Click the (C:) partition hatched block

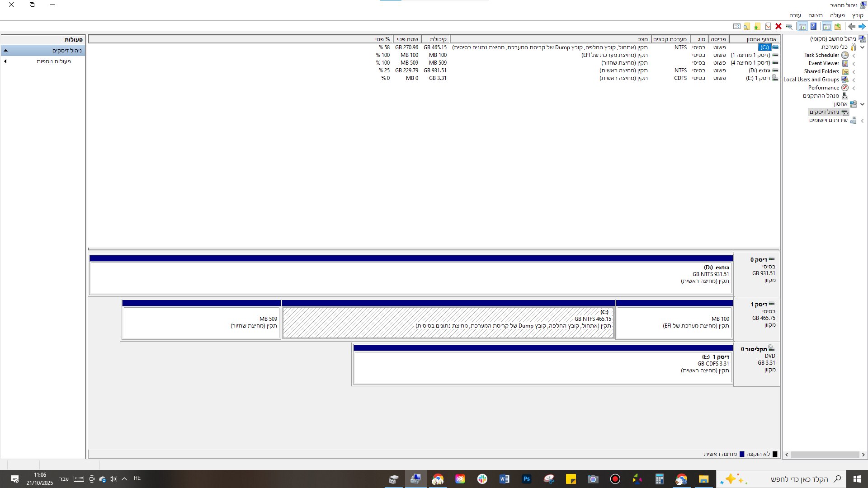[x=448, y=323]
